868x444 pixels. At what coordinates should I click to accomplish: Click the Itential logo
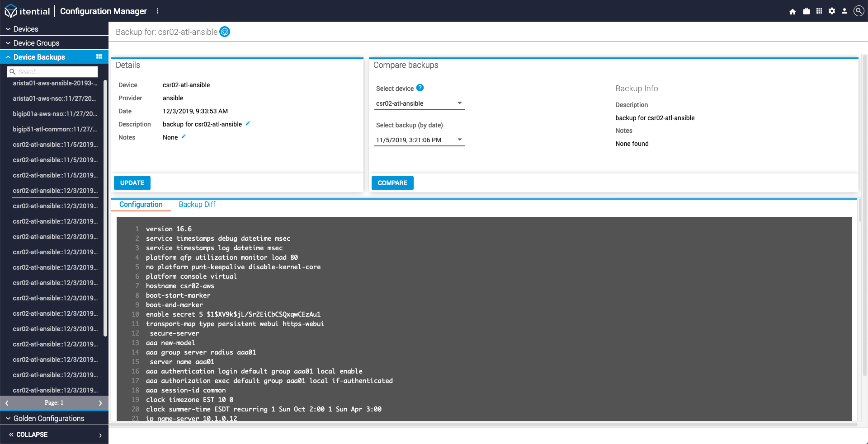(x=27, y=11)
